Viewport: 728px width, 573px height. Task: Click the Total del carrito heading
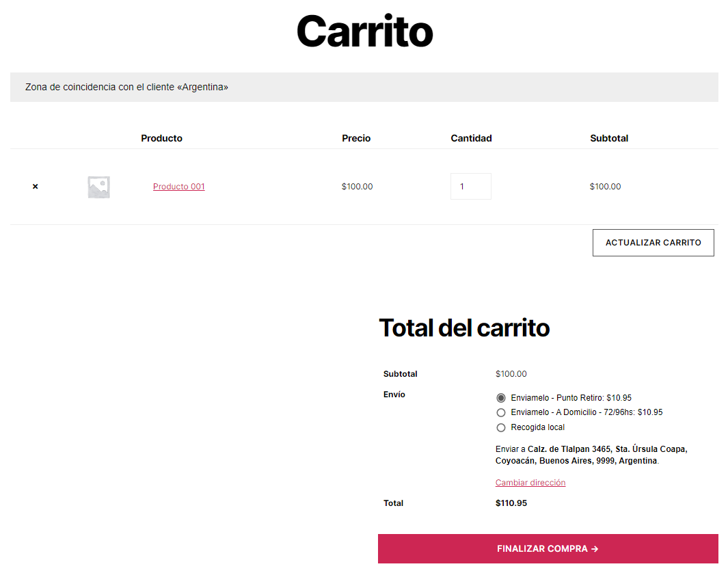[x=464, y=328]
